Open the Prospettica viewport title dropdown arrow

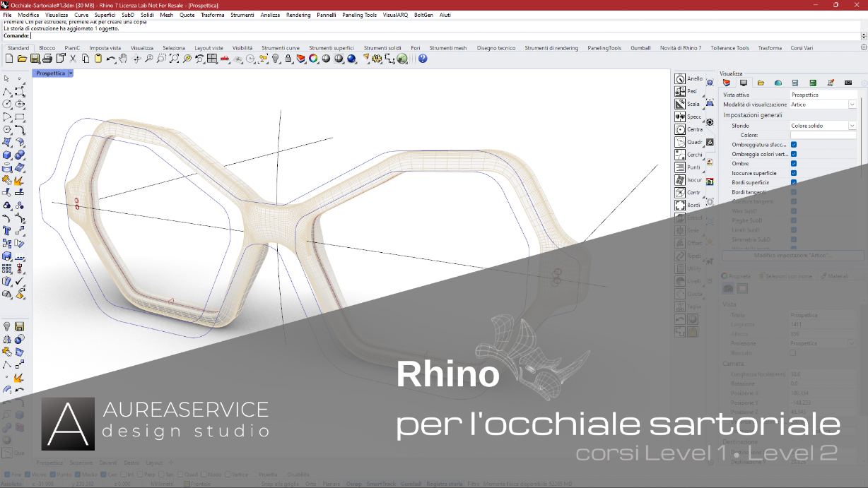coord(71,73)
